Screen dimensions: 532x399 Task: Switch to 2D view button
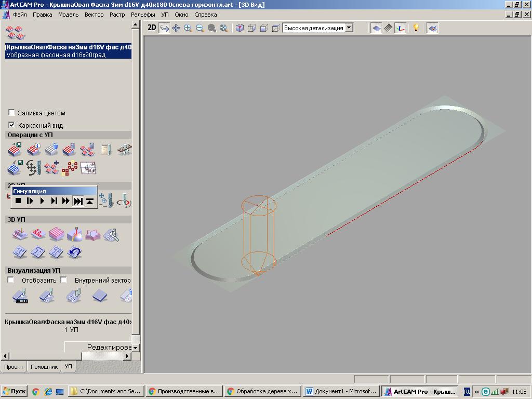point(152,28)
